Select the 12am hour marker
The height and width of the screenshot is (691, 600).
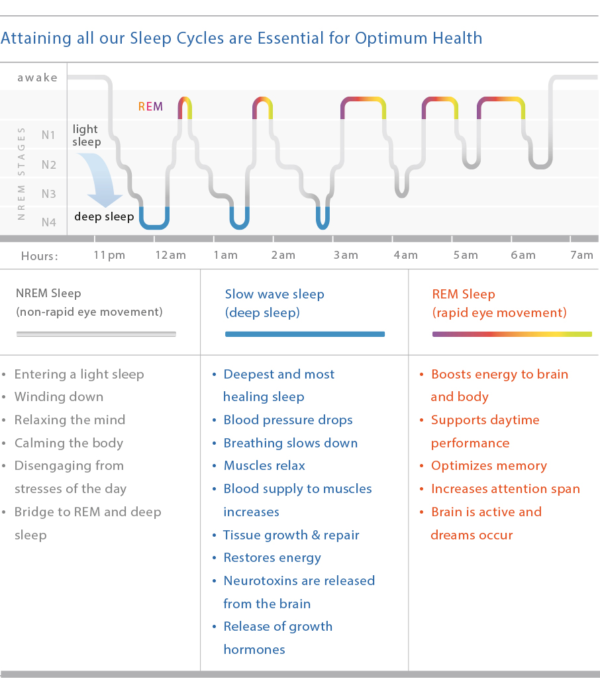click(170, 256)
